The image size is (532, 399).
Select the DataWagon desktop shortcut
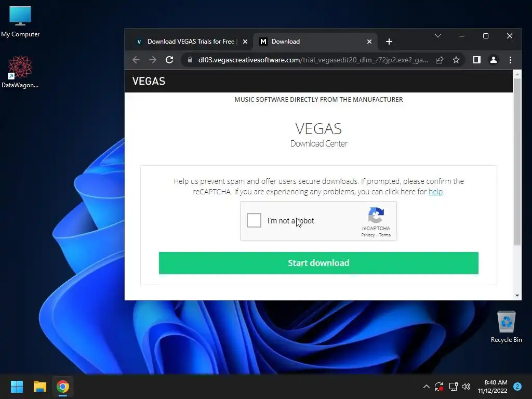tap(20, 72)
